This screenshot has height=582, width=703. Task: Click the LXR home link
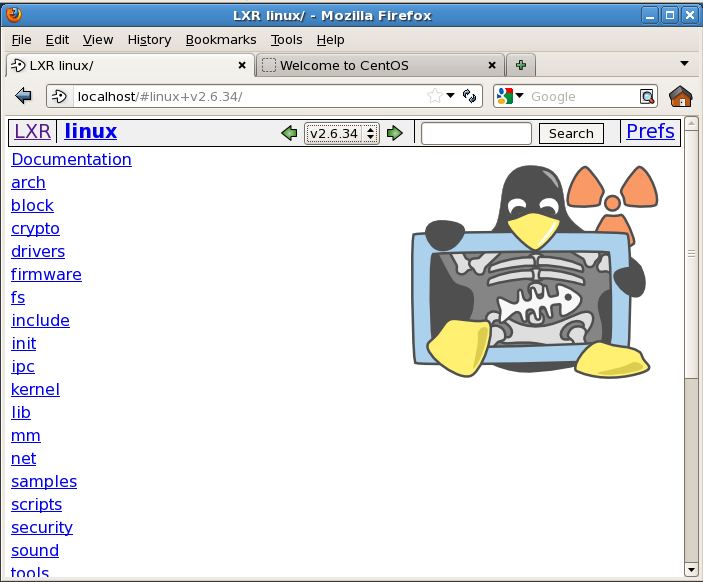point(32,131)
